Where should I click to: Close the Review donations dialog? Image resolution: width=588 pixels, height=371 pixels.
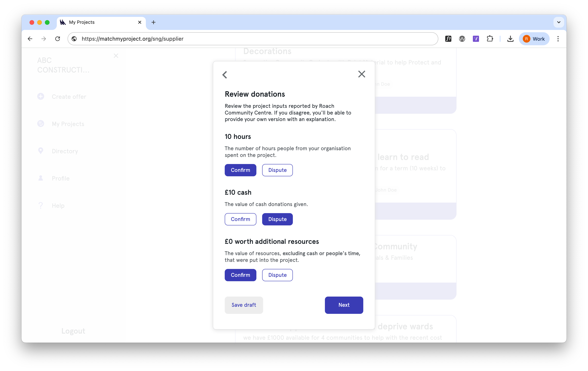click(361, 74)
